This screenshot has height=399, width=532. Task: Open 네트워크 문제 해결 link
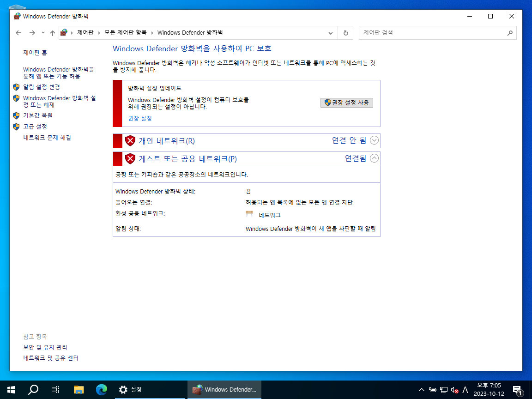coord(47,138)
